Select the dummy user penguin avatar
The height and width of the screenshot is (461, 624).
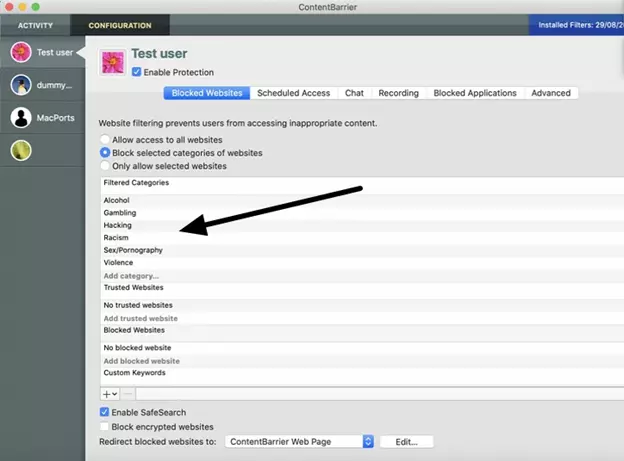coord(20,85)
